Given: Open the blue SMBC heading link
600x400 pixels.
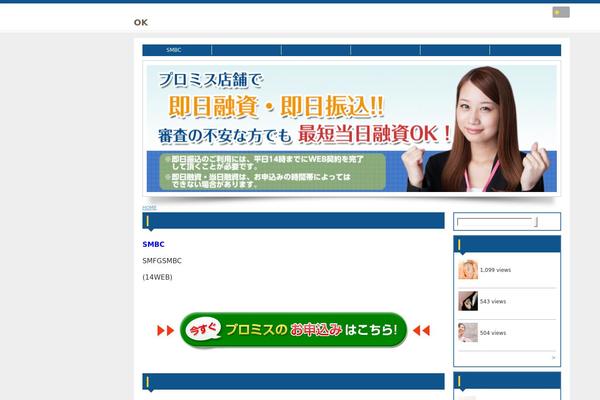Looking at the screenshot, I should [153, 244].
